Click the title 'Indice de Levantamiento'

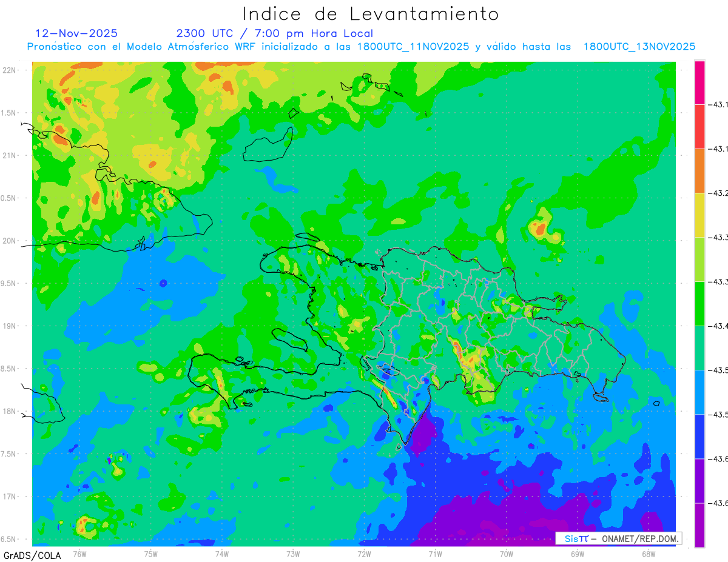(x=371, y=14)
